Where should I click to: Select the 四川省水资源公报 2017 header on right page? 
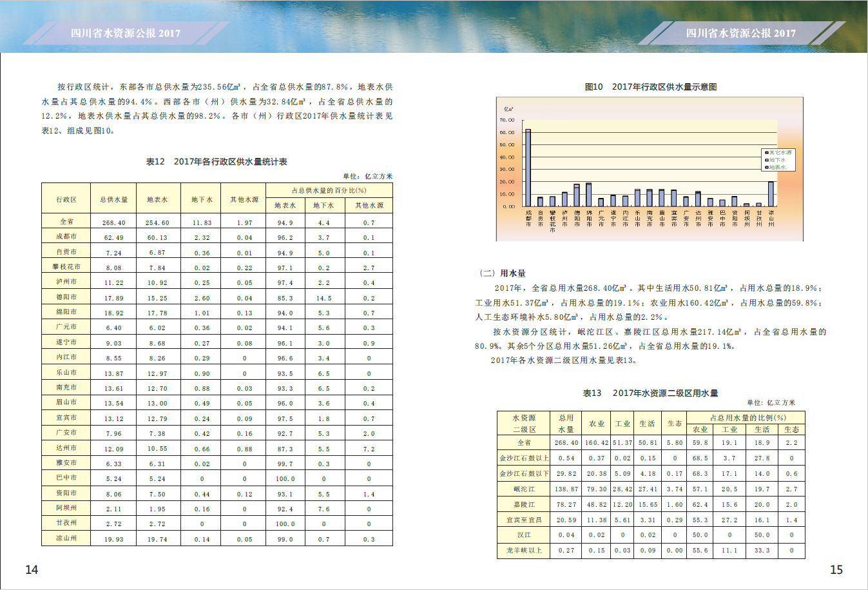click(x=741, y=33)
